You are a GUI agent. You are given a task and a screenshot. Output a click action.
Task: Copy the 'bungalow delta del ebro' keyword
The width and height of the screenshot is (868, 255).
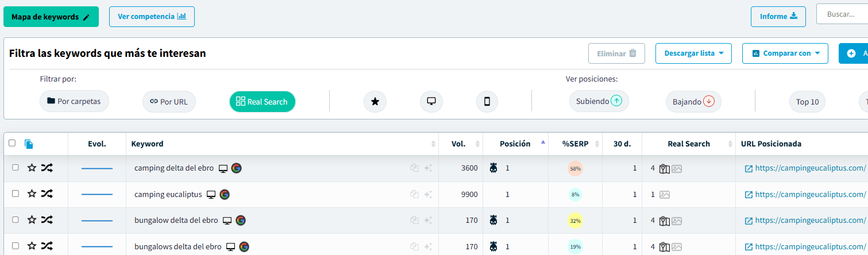click(x=414, y=220)
